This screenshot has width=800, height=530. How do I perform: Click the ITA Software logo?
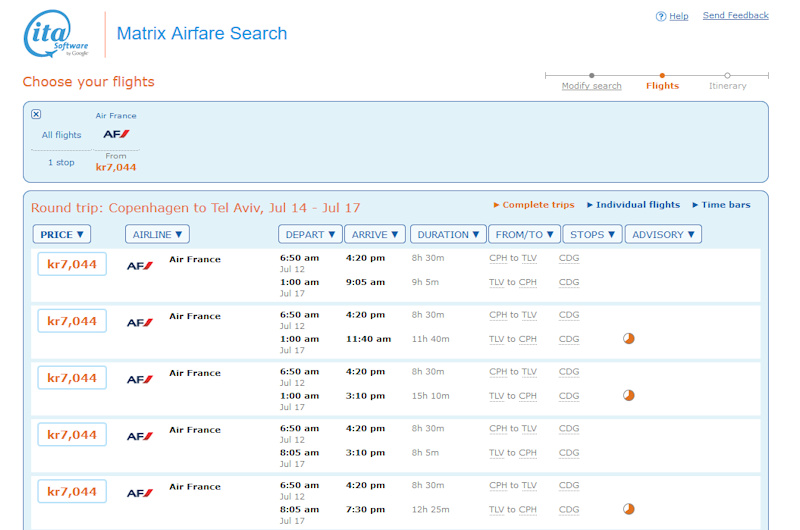[57, 34]
